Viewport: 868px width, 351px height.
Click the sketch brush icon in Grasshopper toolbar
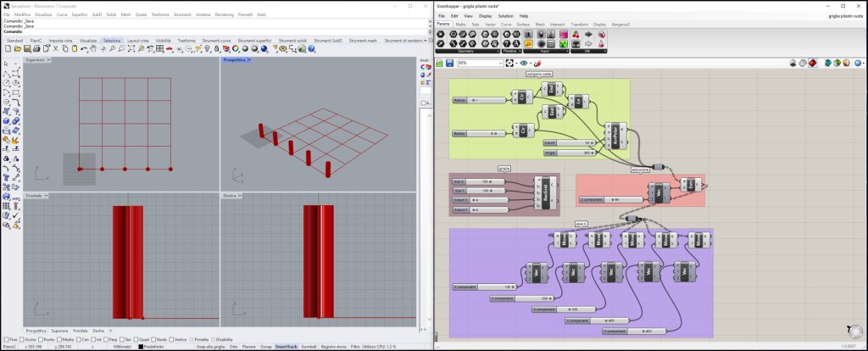pyautogui.click(x=537, y=63)
